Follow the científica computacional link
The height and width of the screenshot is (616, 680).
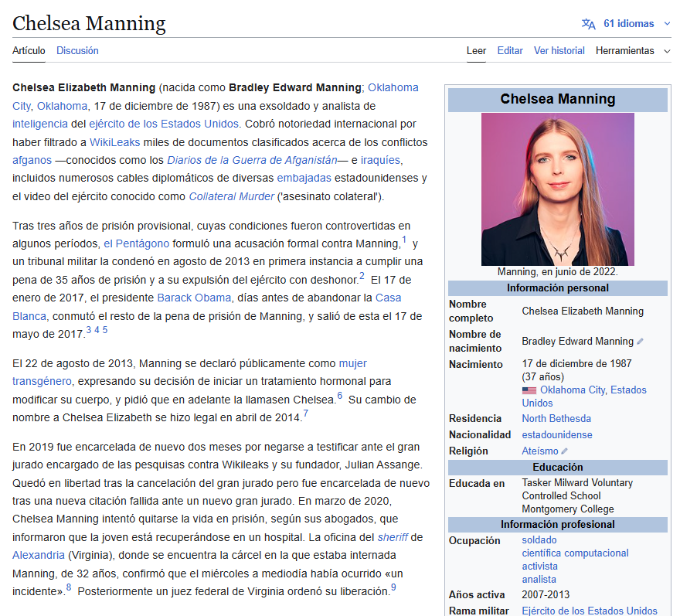(575, 553)
